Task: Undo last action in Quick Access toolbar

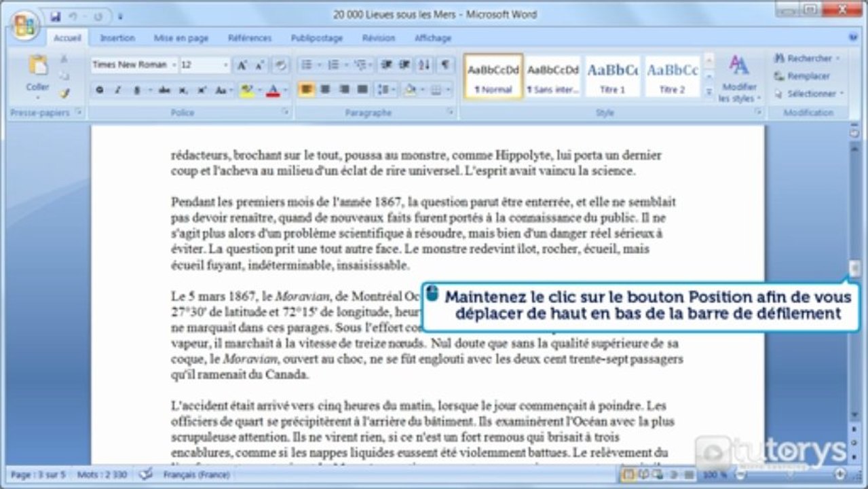Action: [73, 16]
